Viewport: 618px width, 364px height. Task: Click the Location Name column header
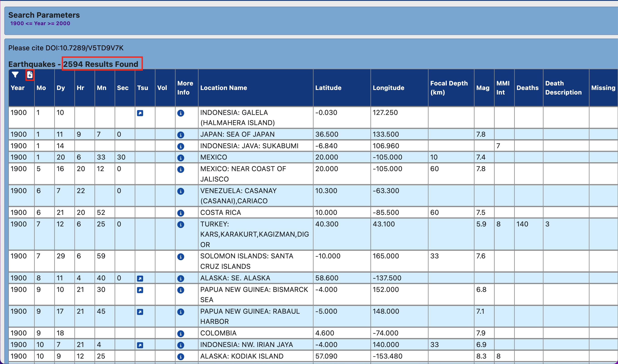(223, 88)
